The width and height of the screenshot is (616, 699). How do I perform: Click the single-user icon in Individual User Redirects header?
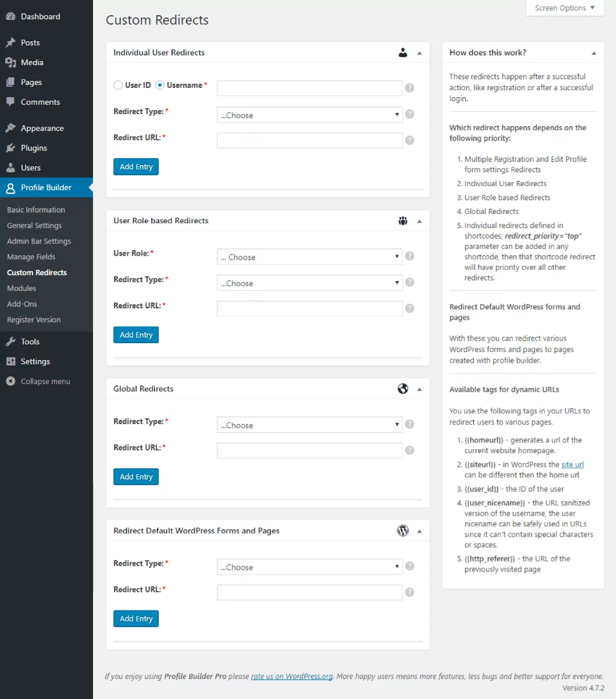point(403,52)
